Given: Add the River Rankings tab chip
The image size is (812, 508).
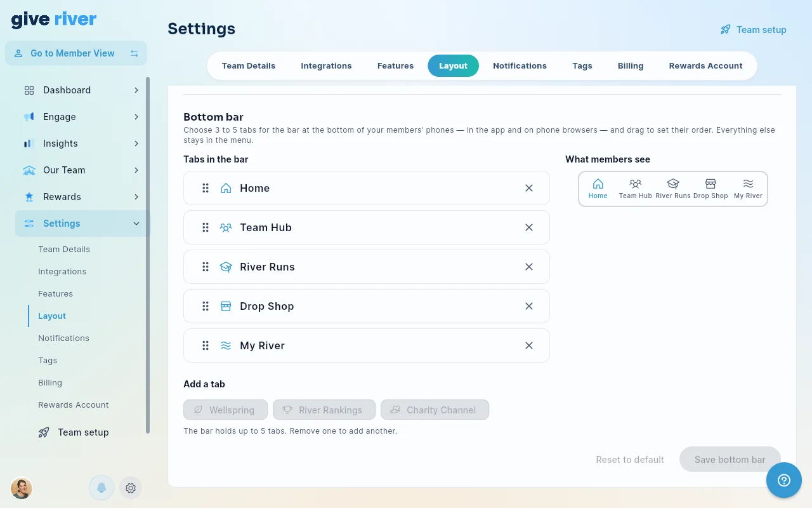Looking at the screenshot, I should point(324,410).
